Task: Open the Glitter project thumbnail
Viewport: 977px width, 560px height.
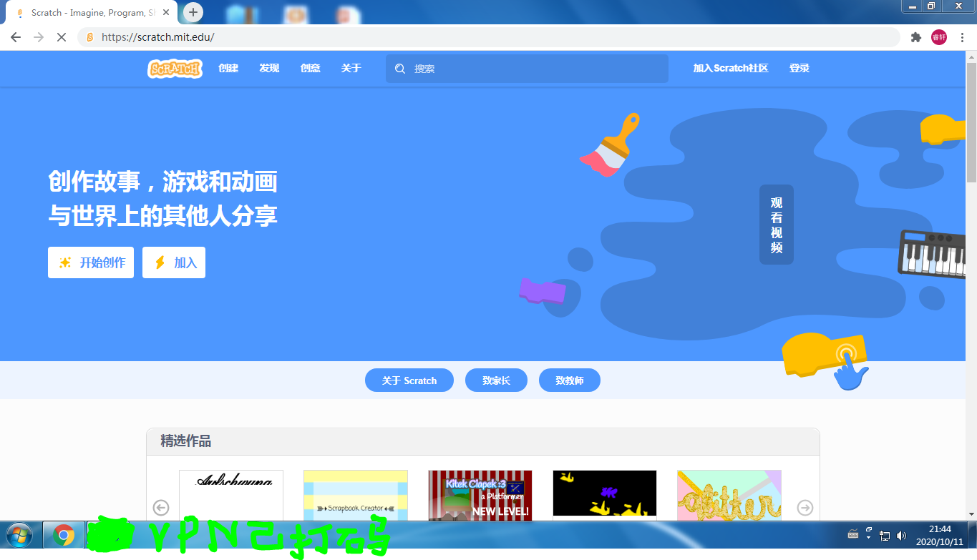Action: click(x=729, y=495)
